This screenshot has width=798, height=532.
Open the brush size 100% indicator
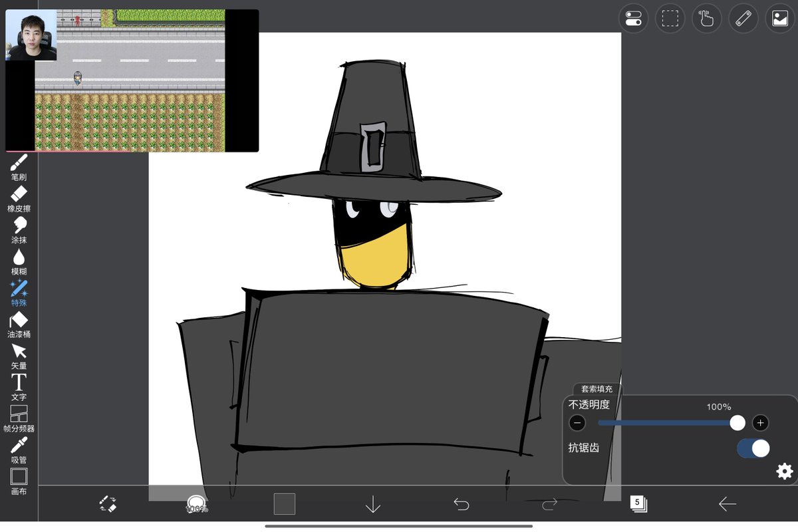tap(196, 505)
